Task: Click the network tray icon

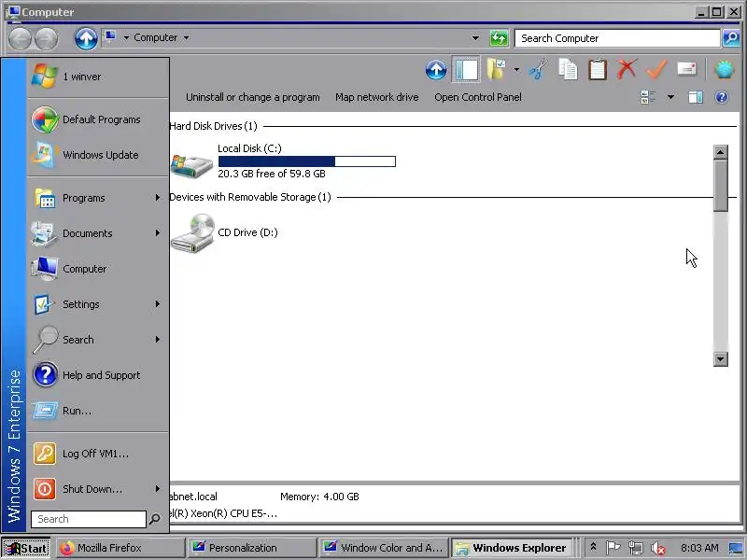Action: [635, 548]
